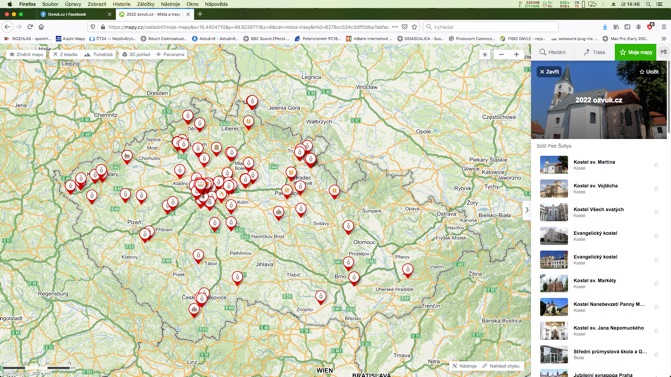671x377 pixels.
Task: Select the map pin near Znojmo
Action: tap(321, 297)
